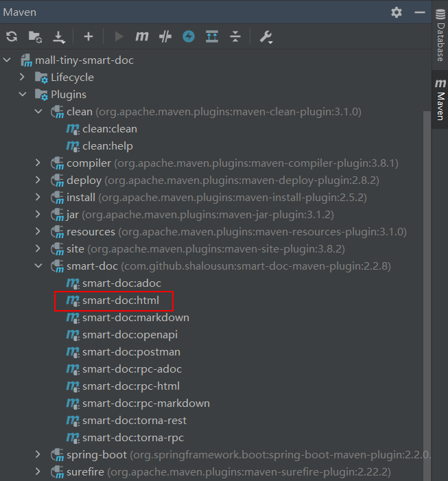The height and width of the screenshot is (481, 448).
Task: Expand the deploy plugin node
Action: [x=38, y=180]
